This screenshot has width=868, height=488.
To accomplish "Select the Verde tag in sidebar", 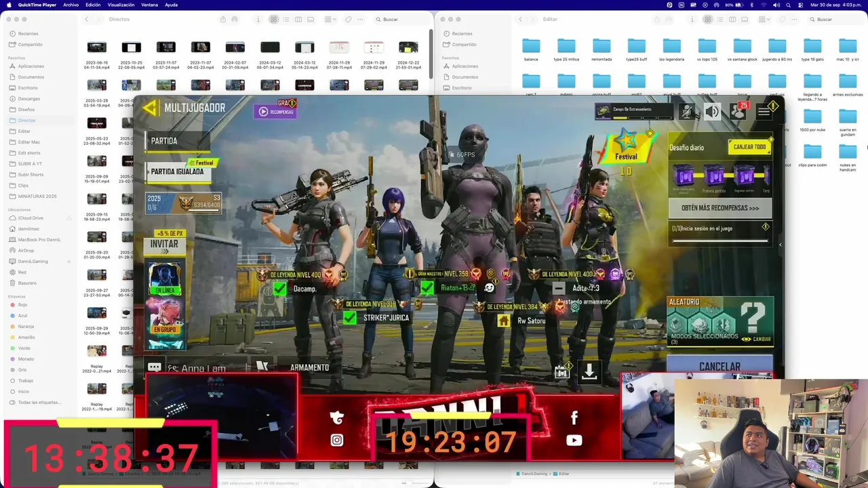I will pyautogui.click(x=23, y=348).
